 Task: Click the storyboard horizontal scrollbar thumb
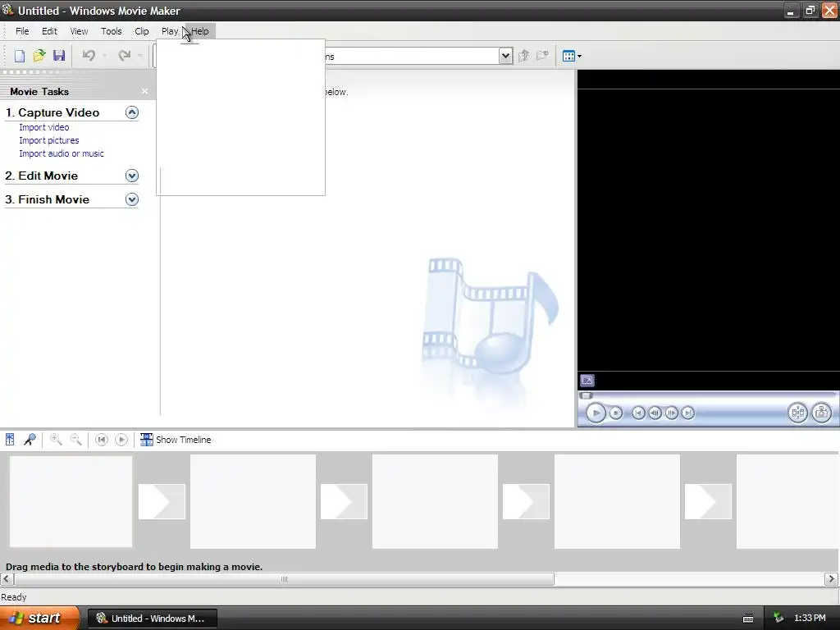[284, 579]
